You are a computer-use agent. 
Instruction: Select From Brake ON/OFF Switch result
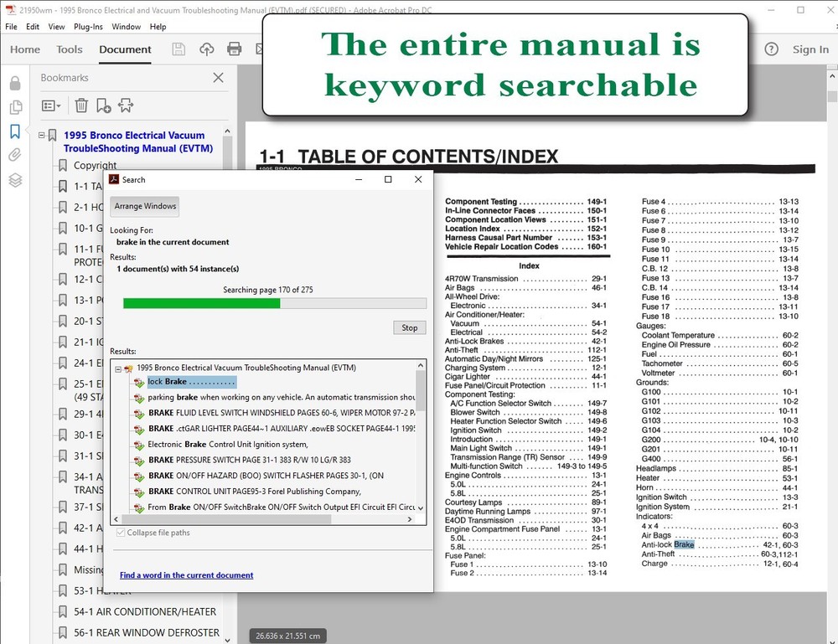point(281,507)
